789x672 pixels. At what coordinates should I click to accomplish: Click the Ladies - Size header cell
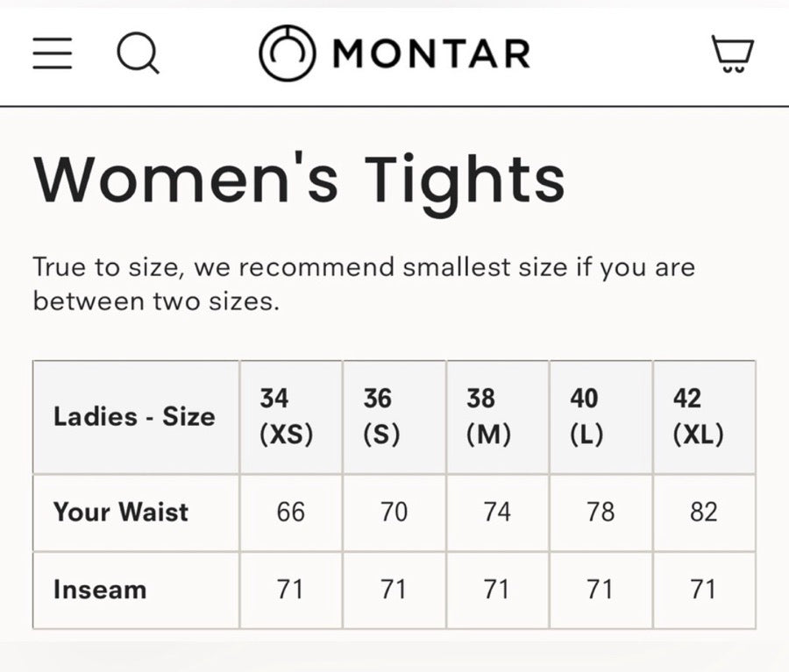[x=133, y=416]
